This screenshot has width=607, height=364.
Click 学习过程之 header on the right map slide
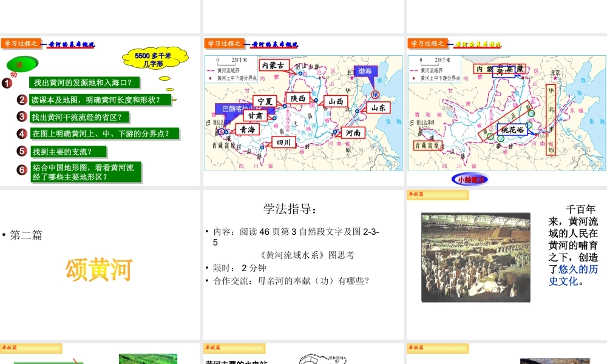tap(427, 43)
